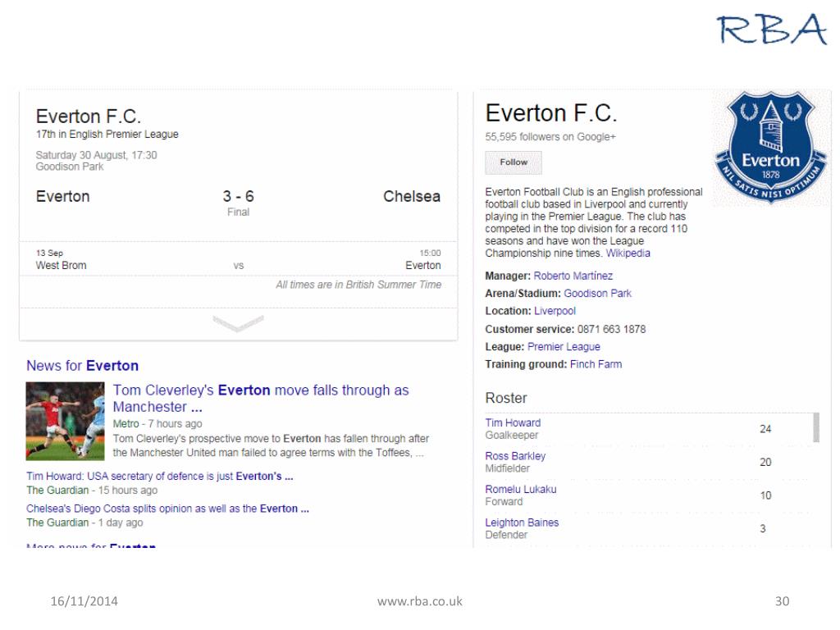Viewport: 840px width, 630px height.
Task: Open Tim Howard USA secretary of defence article
Action: coord(160,477)
